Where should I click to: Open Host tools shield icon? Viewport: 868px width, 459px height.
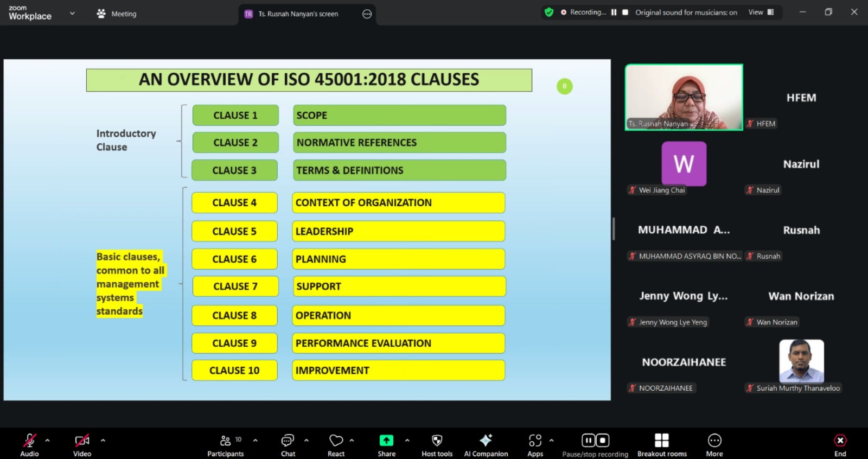click(x=437, y=445)
